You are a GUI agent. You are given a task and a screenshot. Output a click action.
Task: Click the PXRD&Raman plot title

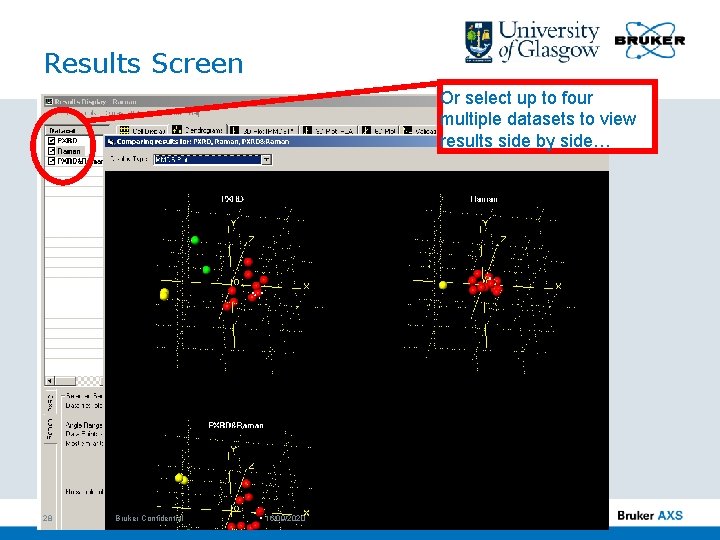click(236, 425)
